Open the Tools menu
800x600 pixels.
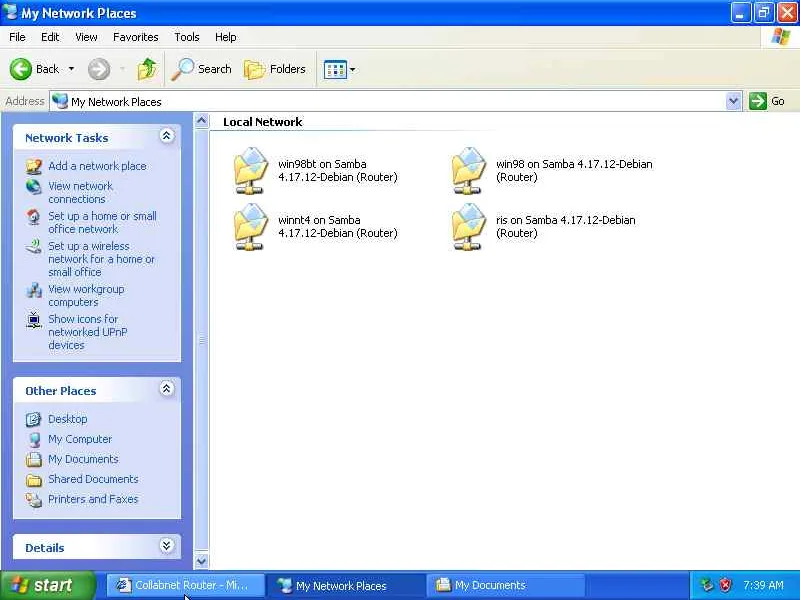pyautogui.click(x=187, y=37)
